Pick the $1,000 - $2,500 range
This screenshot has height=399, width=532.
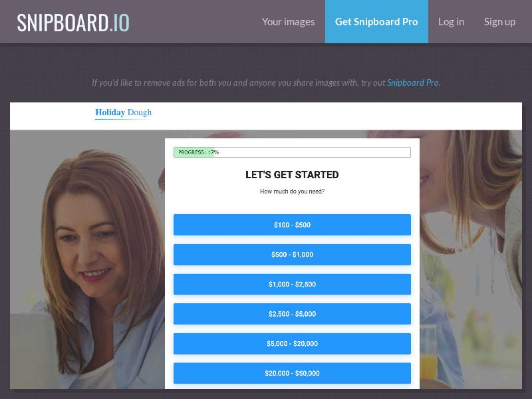(292, 284)
